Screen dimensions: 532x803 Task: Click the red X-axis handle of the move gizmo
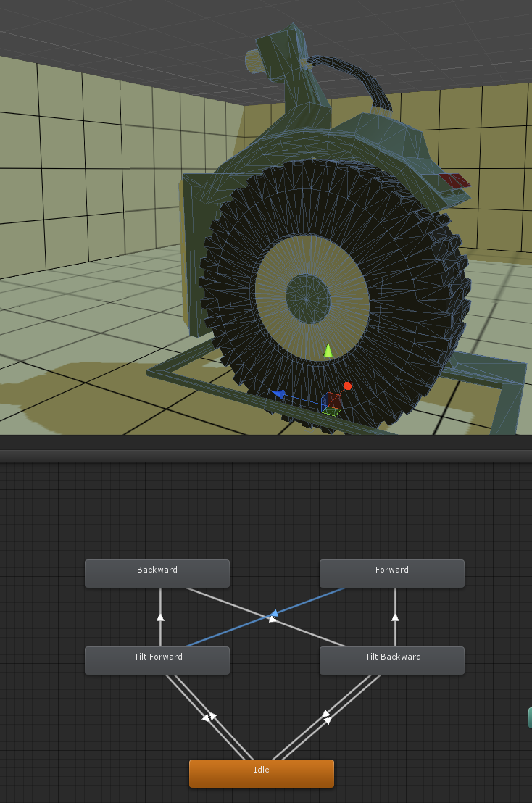347,386
